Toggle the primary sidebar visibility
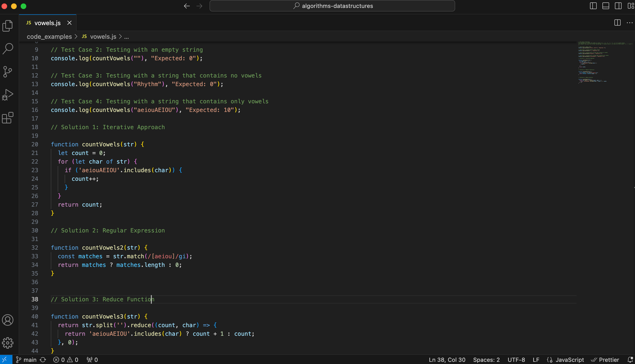 click(x=593, y=6)
